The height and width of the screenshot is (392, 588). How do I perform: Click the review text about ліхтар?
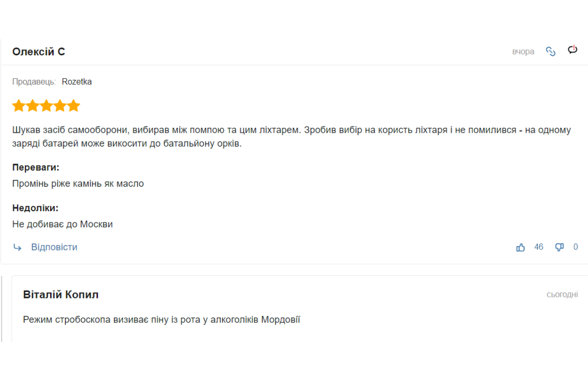[292, 137]
